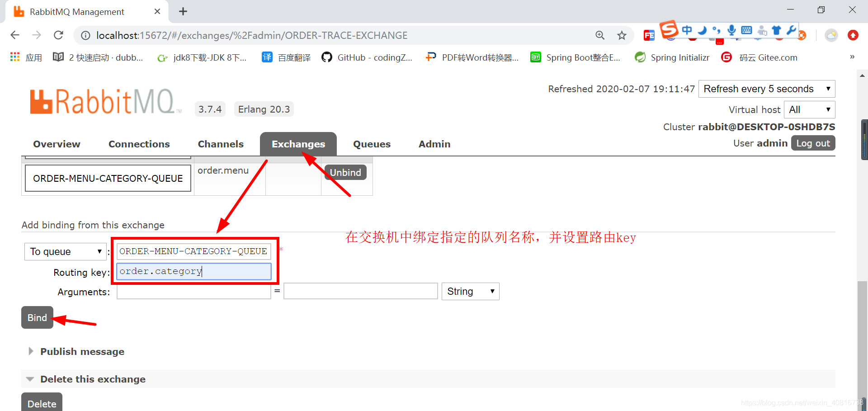Close the RabbitMQ Management tab

[x=157, y=11]
